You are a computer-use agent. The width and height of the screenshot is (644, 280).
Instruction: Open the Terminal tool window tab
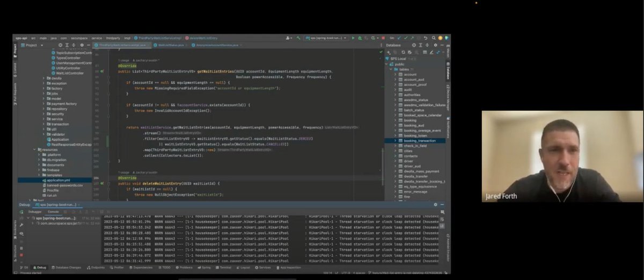point(222,268)
